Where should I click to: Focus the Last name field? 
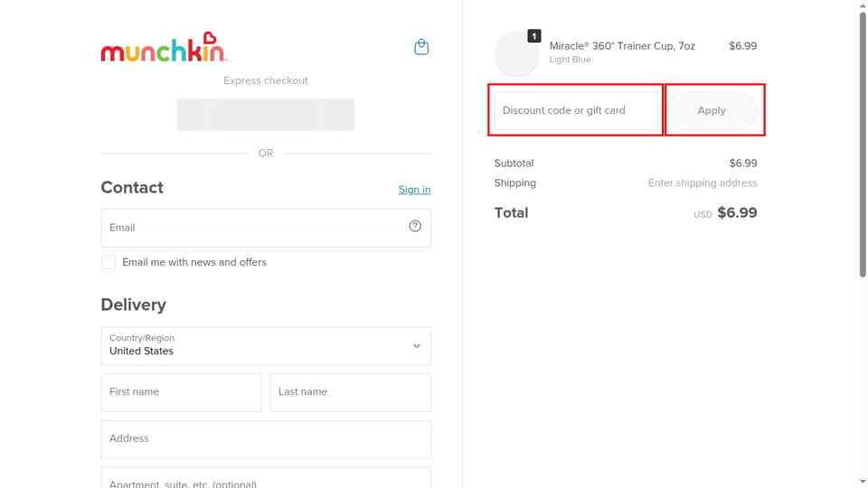(351, 392)
